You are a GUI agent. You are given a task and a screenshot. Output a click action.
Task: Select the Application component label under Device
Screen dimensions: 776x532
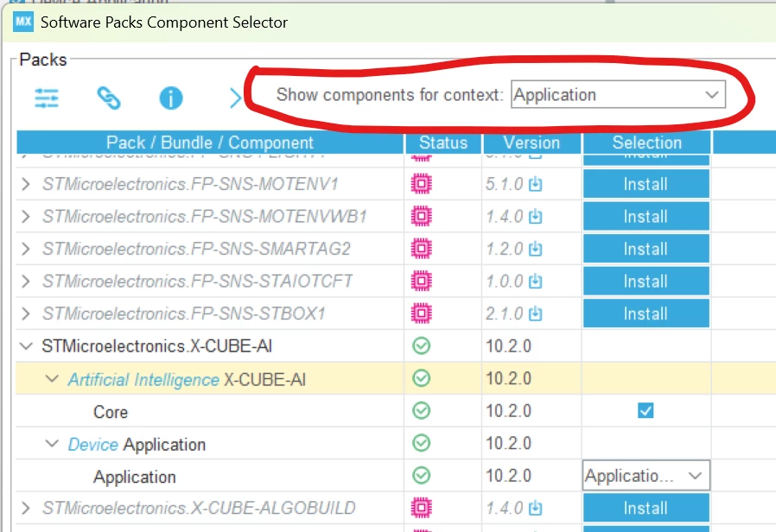click(x=134, y=477)
